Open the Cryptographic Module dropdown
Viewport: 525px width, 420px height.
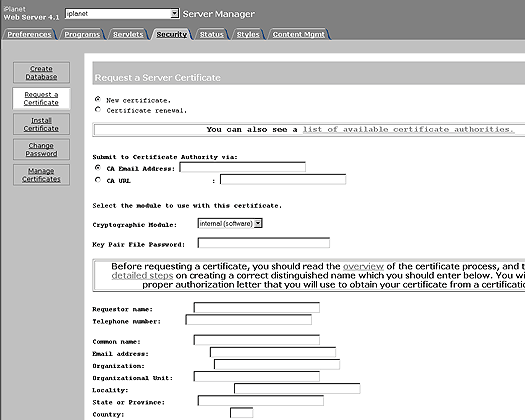click(x=230, y=223)
